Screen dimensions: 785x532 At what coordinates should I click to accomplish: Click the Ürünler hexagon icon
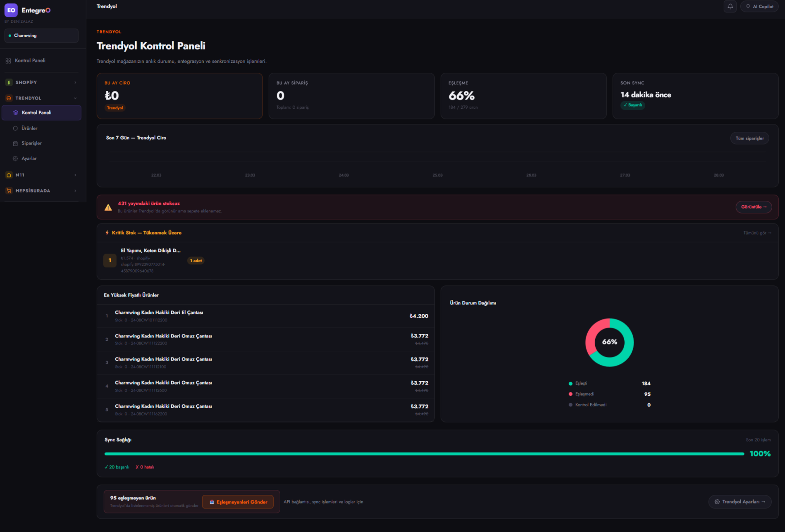tap(15, 128)
